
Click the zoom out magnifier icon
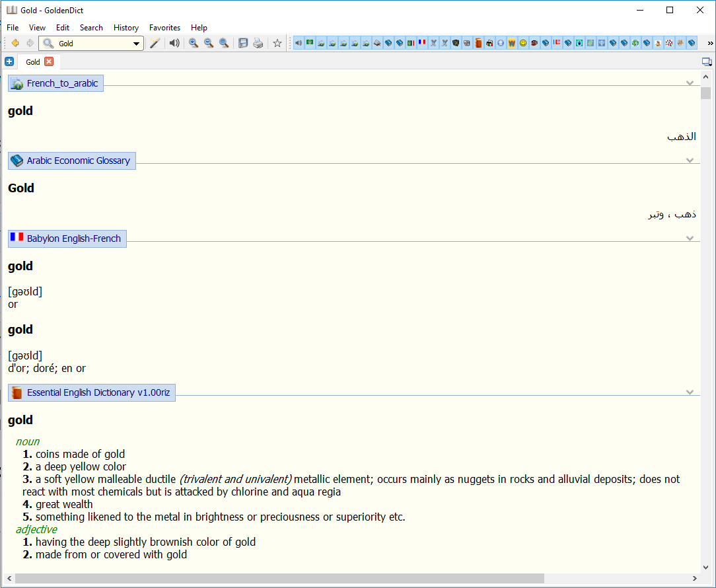[x=209, y=42]
